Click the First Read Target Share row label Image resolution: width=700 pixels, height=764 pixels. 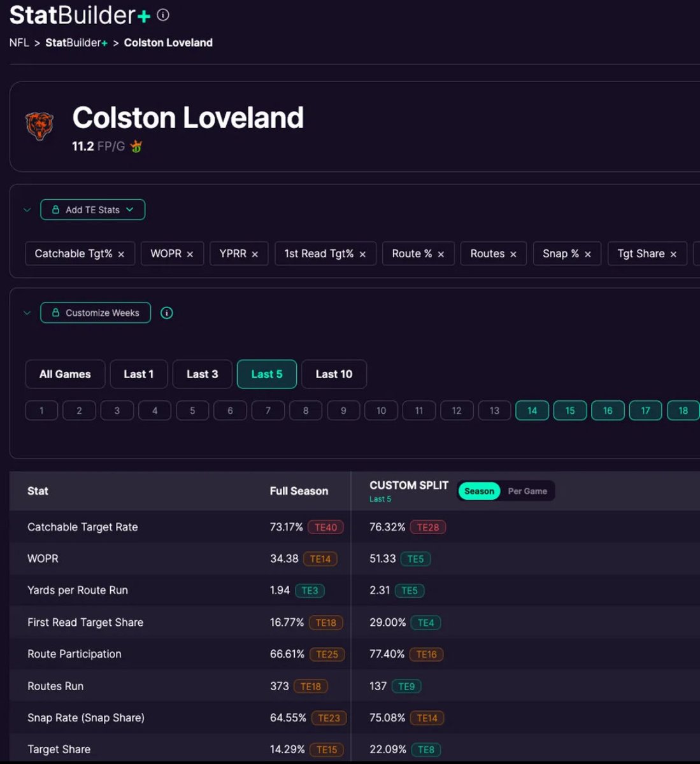point(85,623)
